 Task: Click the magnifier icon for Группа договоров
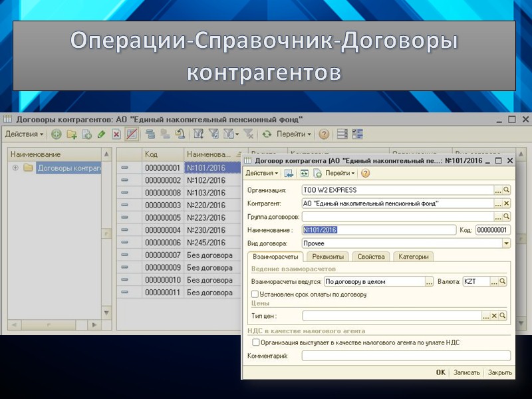point(506,217)
